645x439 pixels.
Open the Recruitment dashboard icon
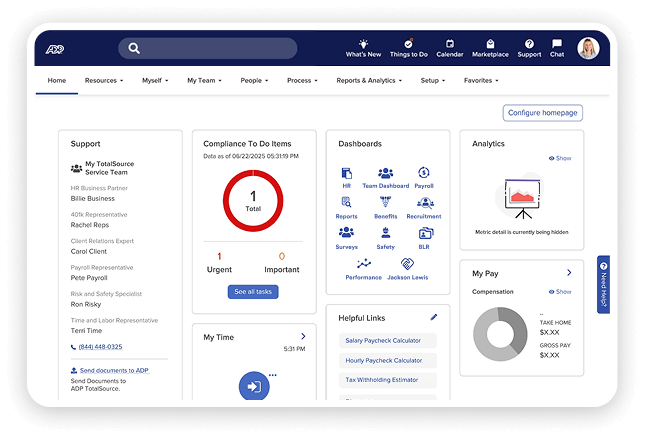425,203
